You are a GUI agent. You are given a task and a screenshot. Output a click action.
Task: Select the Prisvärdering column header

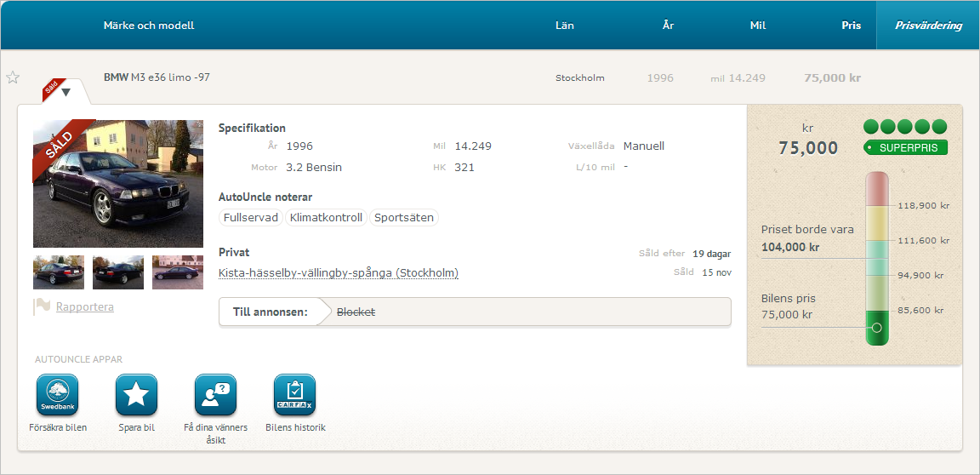pos(928,26)
